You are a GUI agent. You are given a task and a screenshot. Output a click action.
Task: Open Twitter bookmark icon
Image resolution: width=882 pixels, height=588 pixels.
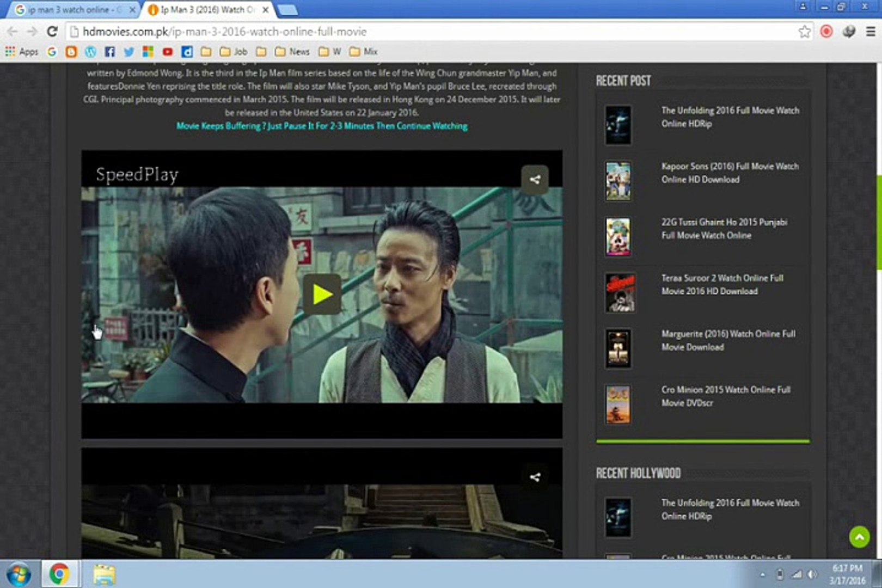[x=128, y=52]
